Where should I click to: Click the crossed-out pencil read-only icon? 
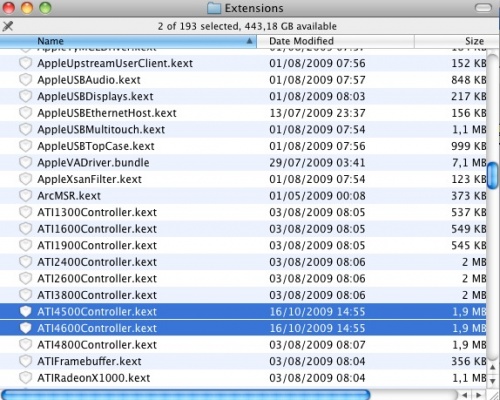8,26
